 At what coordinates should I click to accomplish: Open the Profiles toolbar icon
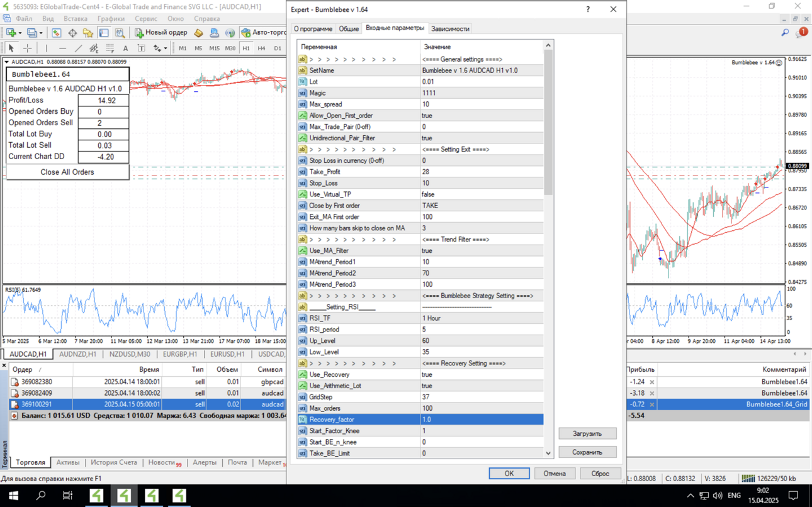click(31, 33)
